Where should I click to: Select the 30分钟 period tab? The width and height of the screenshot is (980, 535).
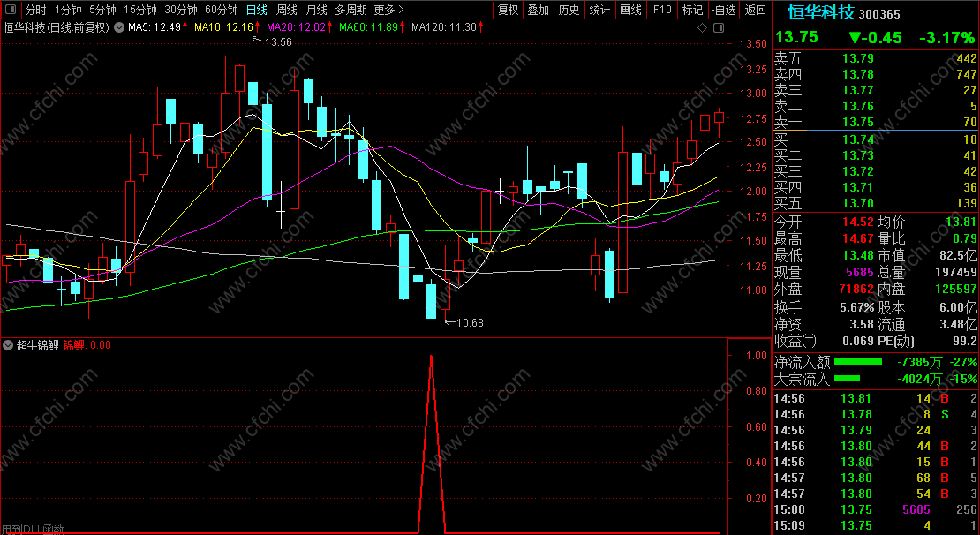click(x=181, y=10)
